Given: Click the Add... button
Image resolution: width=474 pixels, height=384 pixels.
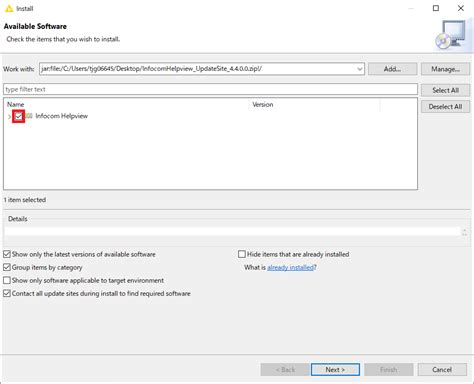Looking at the screenshot, I should [392, 69].
